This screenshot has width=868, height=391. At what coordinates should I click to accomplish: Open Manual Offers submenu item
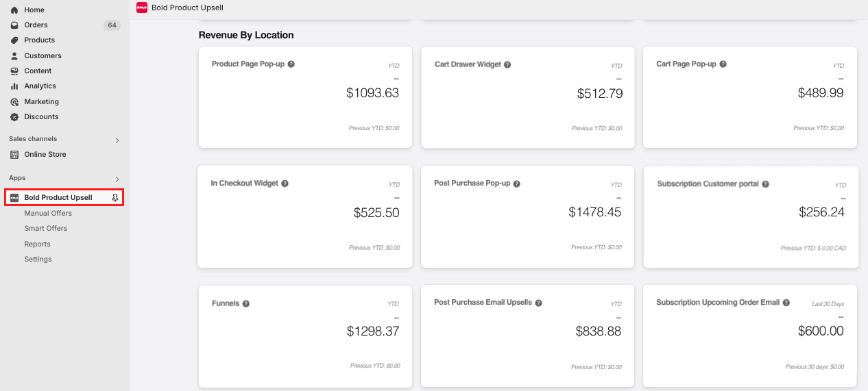[x=48, y=214]
